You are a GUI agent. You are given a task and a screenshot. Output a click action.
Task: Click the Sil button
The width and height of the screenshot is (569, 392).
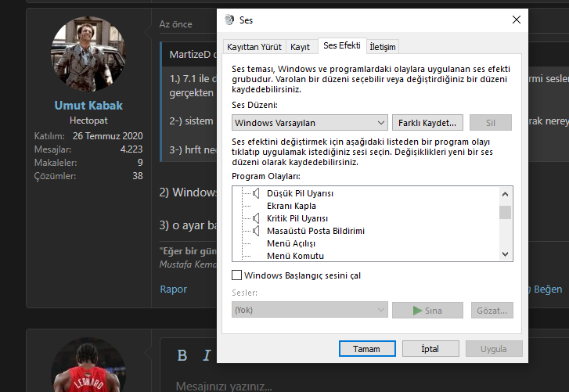click(x=491, y=123)
